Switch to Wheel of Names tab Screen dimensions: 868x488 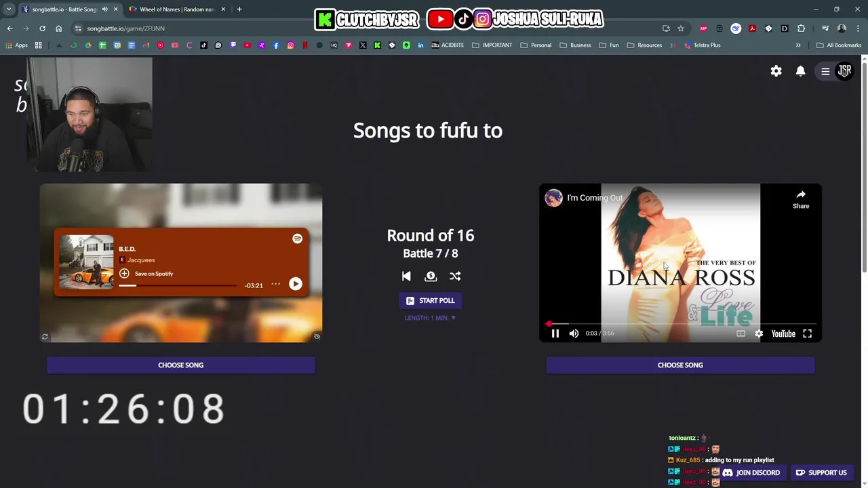point(176,9)
